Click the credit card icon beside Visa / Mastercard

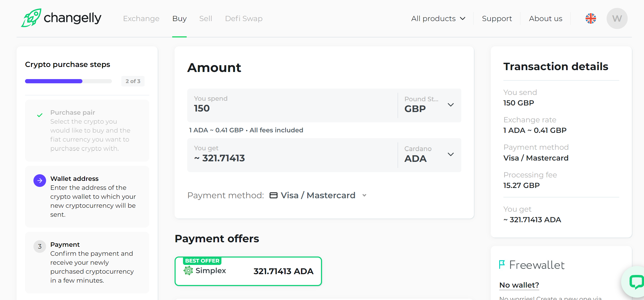tap(274, 195)
